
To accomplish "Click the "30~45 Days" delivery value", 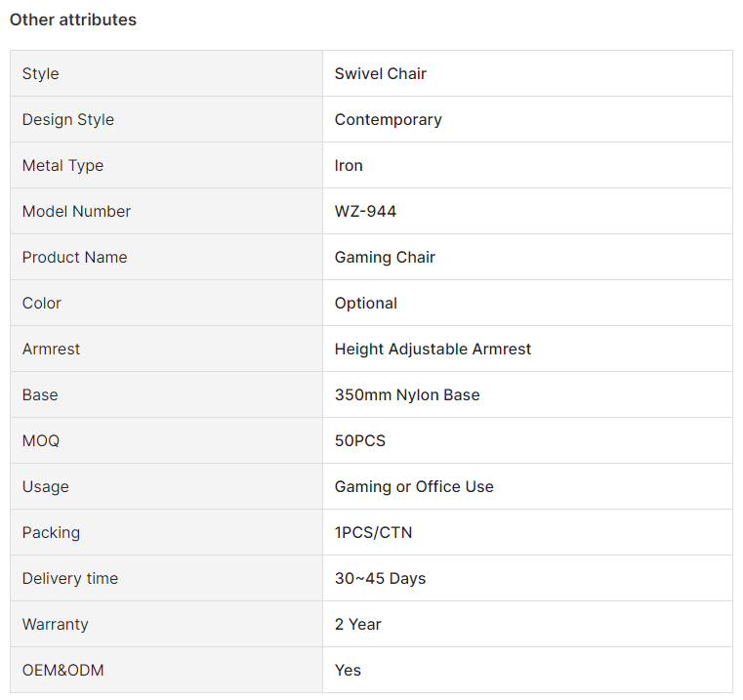I will (x=380, y=578).
